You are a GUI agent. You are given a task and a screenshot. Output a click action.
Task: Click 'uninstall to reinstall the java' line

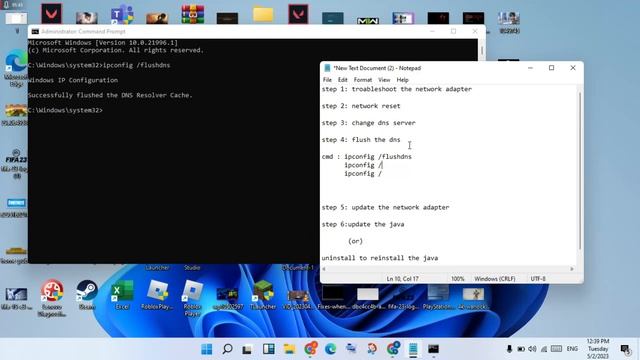[x=380, y=258]
